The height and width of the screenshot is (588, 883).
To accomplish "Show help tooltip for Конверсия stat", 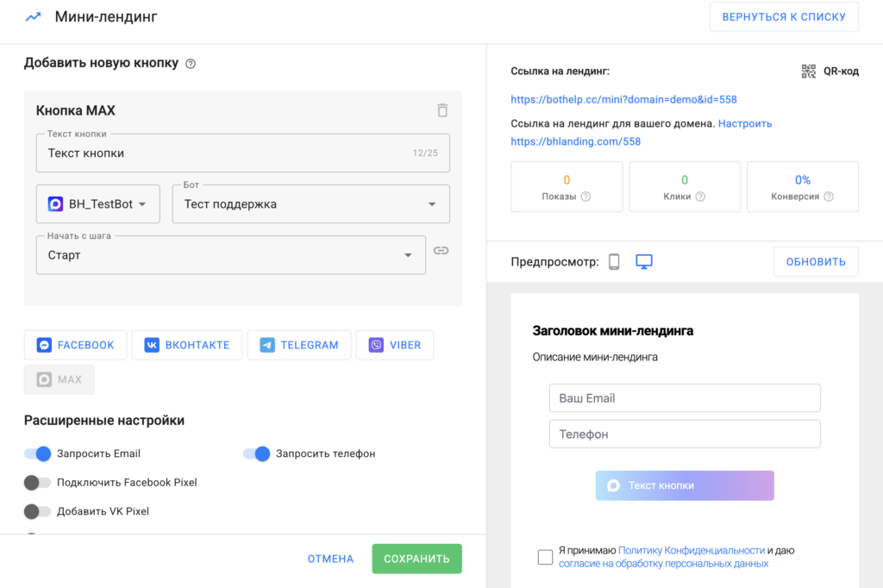I will click(x=828, y=197).
